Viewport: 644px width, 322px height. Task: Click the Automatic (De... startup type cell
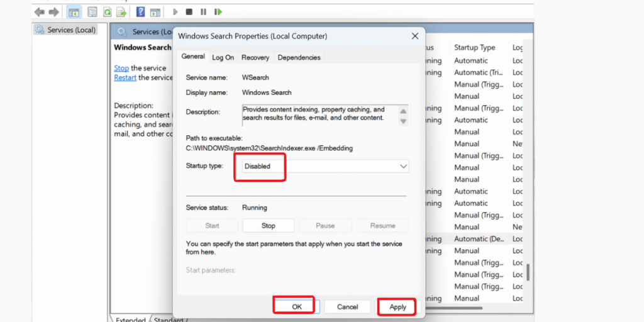tap(479, 238)
